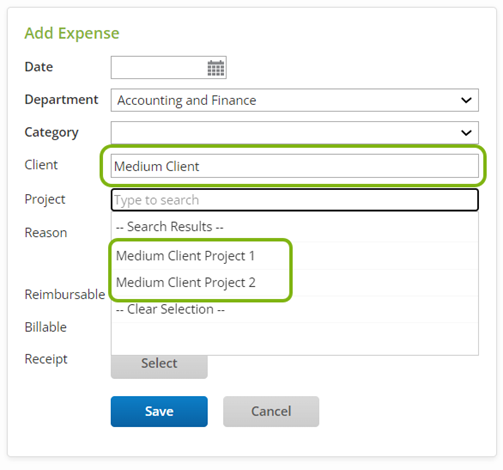The image size is (503, 470).
Task: Expand the Category dropdown chevron
Action: pyautogui.click(x=466, y=133)
